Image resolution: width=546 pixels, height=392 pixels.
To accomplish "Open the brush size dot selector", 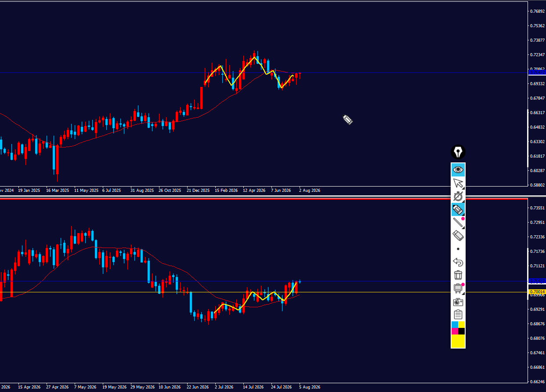I will click(458, 249).
